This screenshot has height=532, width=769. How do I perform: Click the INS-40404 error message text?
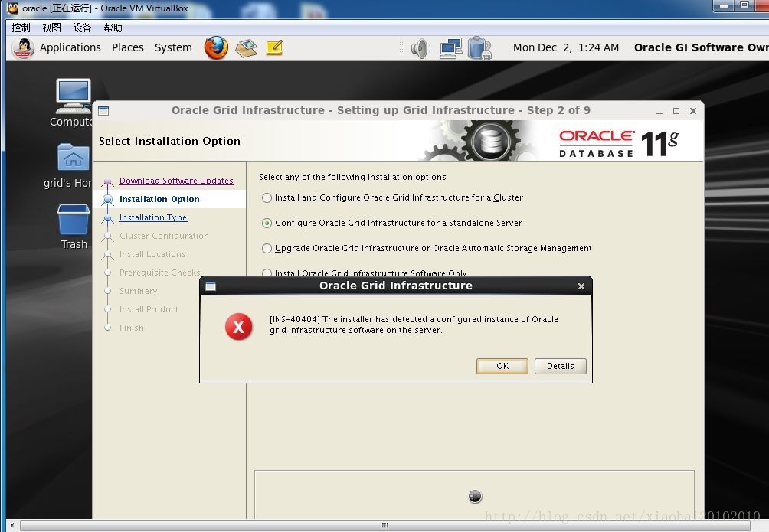(x=414, y=325)
